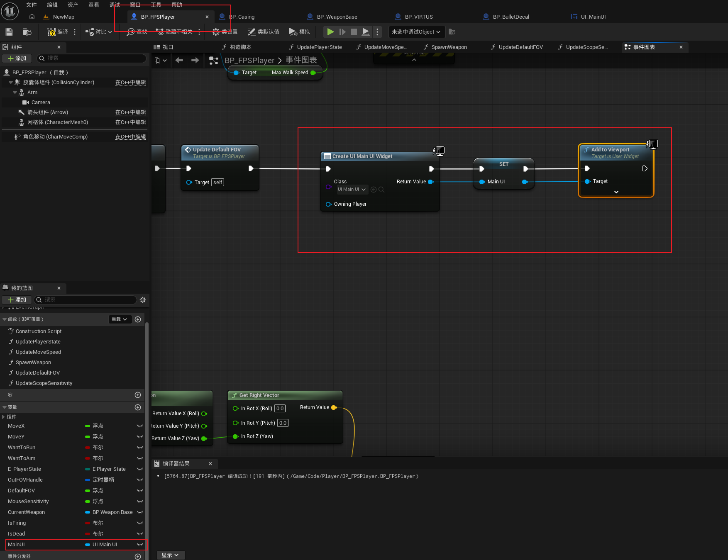Click browse-to-asset magnifier on Class pin
Screen dimensions: 728x560
381,190
